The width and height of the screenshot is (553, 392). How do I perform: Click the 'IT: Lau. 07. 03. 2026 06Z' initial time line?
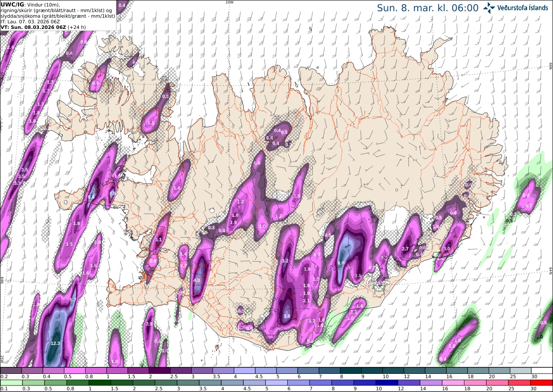30,21
